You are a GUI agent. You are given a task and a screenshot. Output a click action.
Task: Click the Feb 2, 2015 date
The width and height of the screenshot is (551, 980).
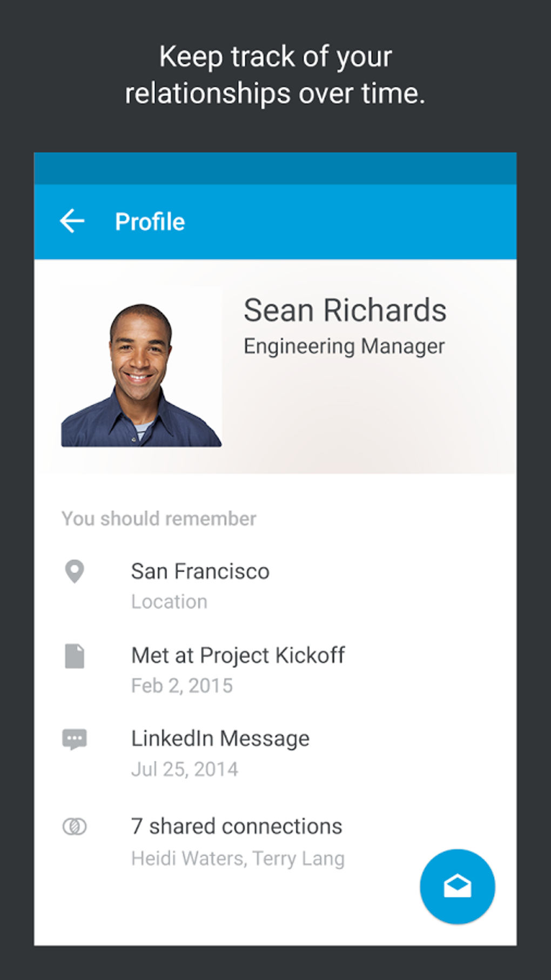coord(182,686)
